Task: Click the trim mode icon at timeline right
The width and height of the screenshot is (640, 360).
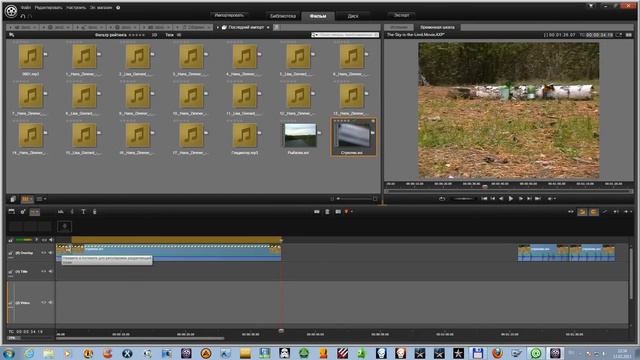Action: [571, 212]
